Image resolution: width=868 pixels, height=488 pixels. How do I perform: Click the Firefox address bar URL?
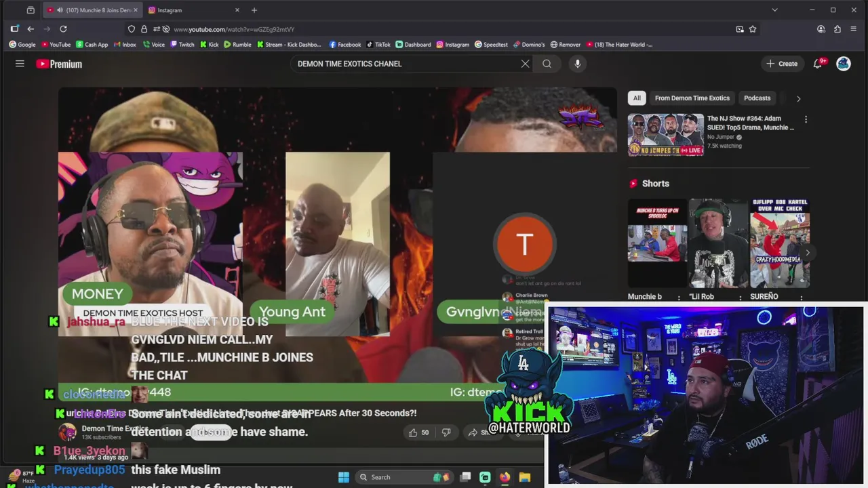point(233,29)
